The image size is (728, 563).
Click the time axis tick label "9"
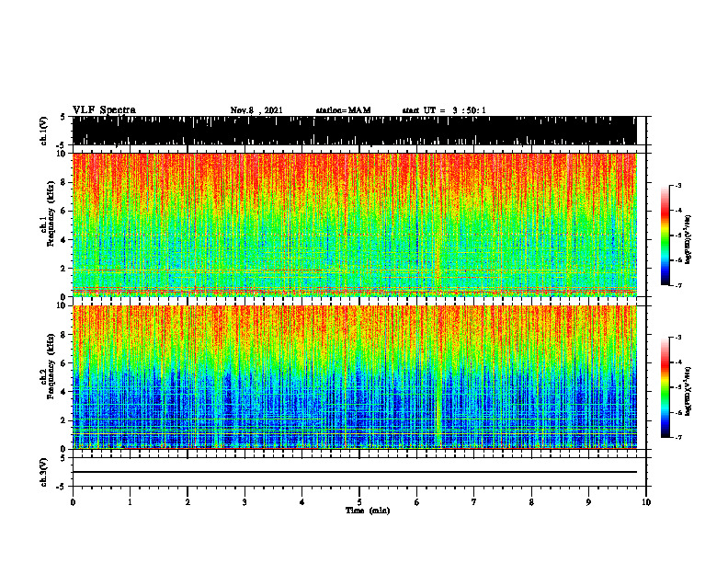pyautogui.click(x=588, y=502)
